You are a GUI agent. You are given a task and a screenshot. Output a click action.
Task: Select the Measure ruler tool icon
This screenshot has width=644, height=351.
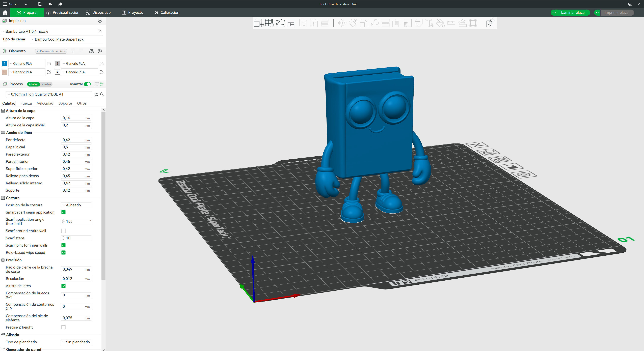(x=451, y=23)
